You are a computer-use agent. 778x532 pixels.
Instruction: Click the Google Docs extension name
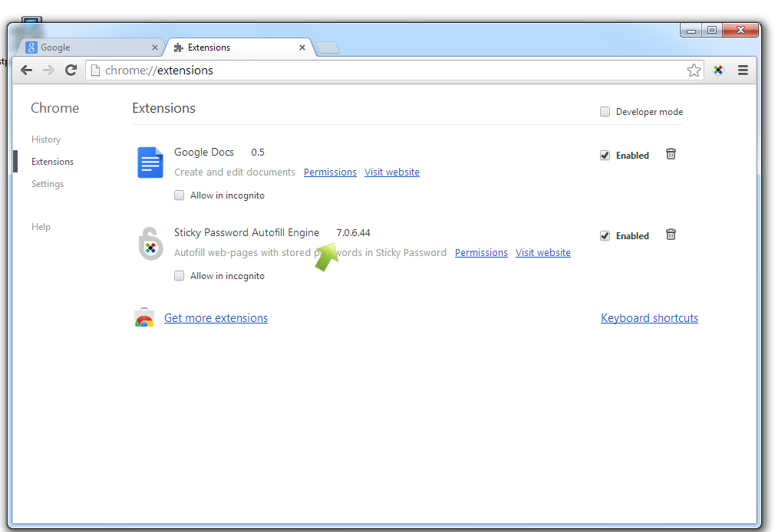click(204, 153)
